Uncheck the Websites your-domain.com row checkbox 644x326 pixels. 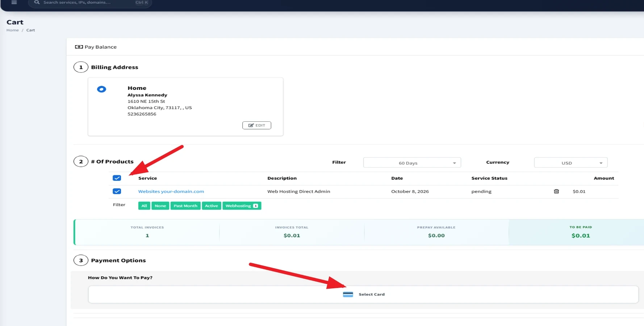(117, 191)
